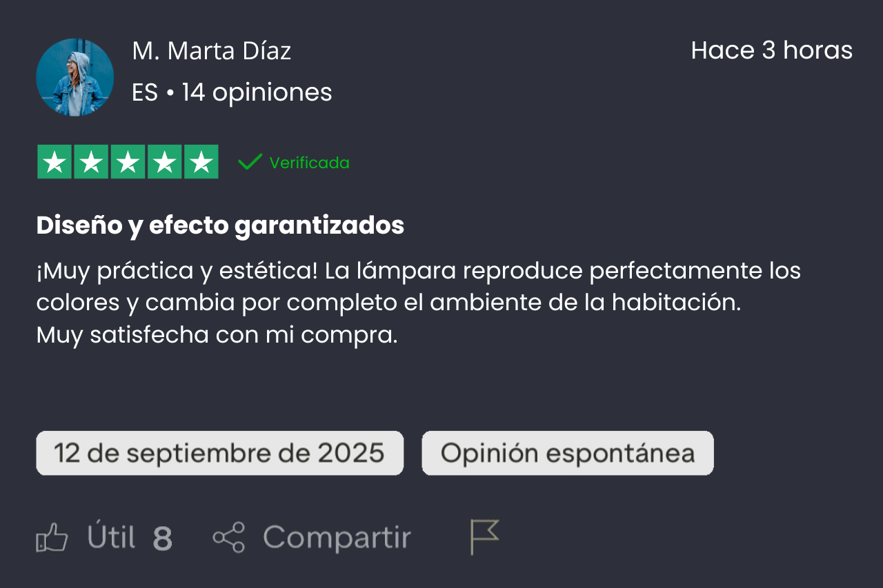
Task: Click the review title 'Diseño y efecto garantizados'
Action: tap(220, 225)
